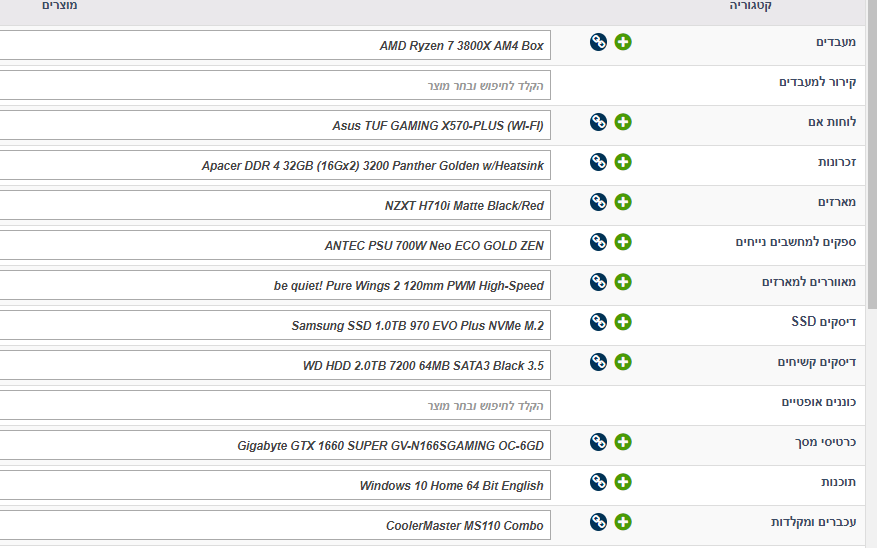Image resolution: width=877 pixels, height=548 pixels.
Task: Click the green plus in מאווררים למארזים row
Action: tap(623, 282)
